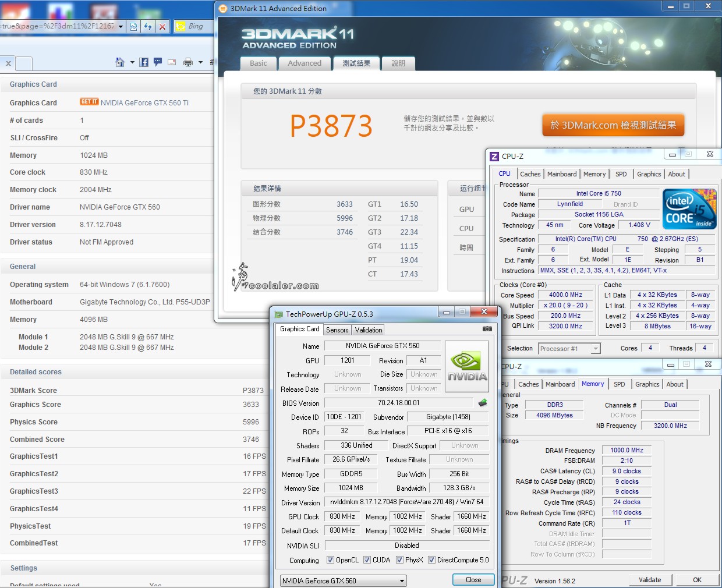Viewport: 722px width, 588px height.
Task: Open the NVIDIA GeForce GTX 560 dropdown
Action: 343,581
